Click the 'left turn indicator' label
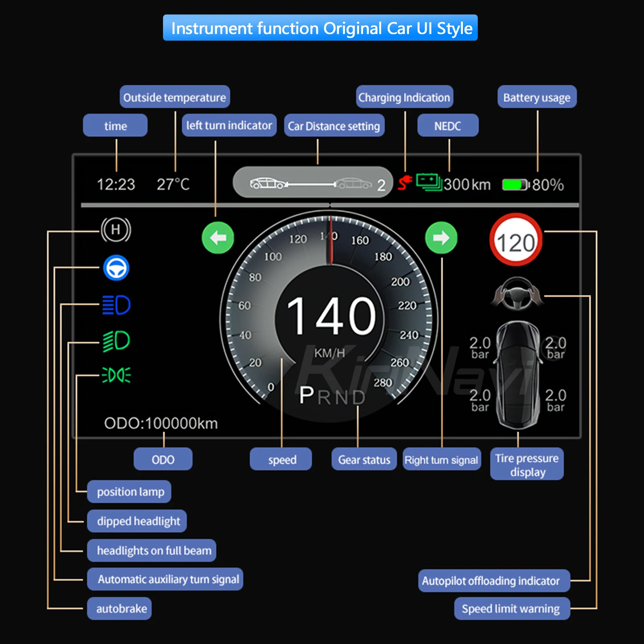 tap(229, 125)
